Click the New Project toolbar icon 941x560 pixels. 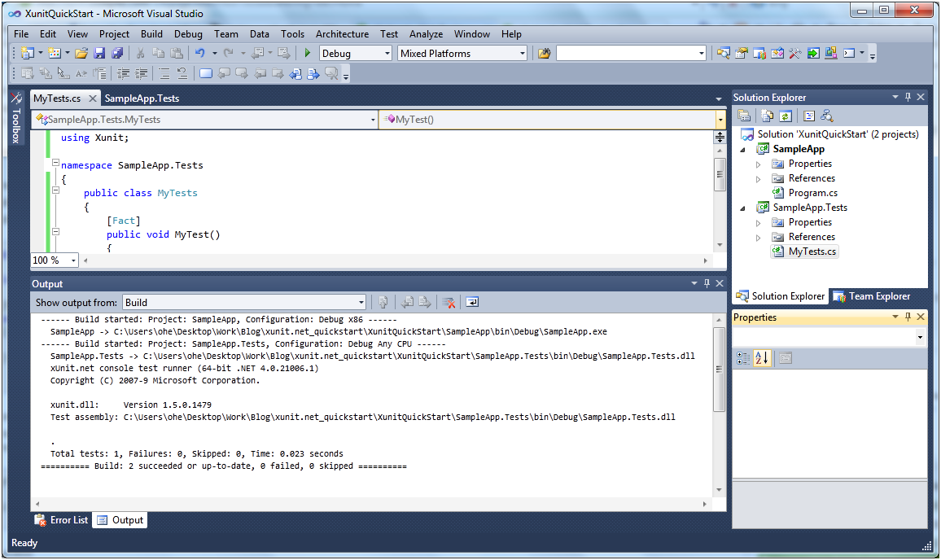coord(28,54)
